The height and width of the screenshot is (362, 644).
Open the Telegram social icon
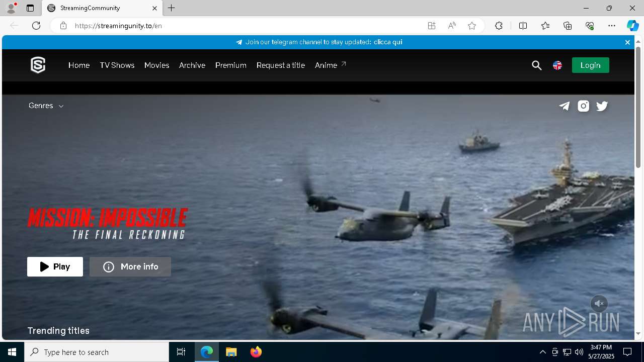pyautogui.click(x=565, y=106)
